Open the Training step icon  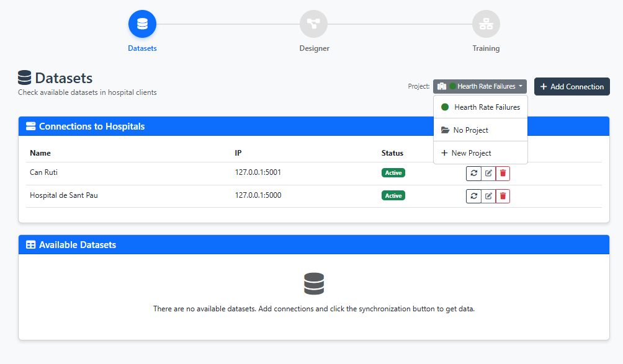(486, 24)
